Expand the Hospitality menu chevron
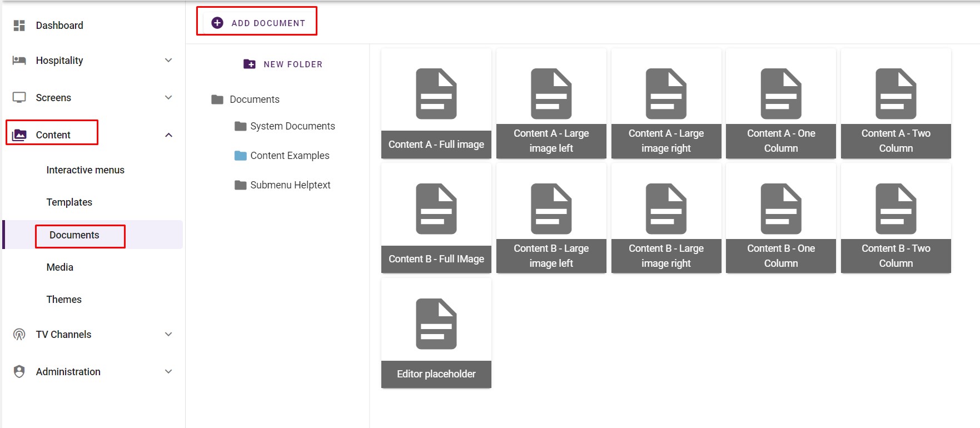 pos(168,60)
